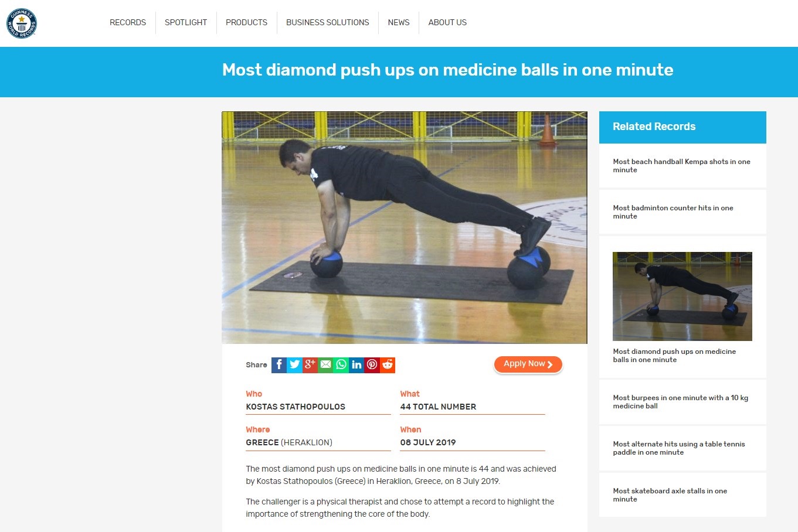
Task: Open Business Solutions in the navigation
Action: [x=328, y=22]
